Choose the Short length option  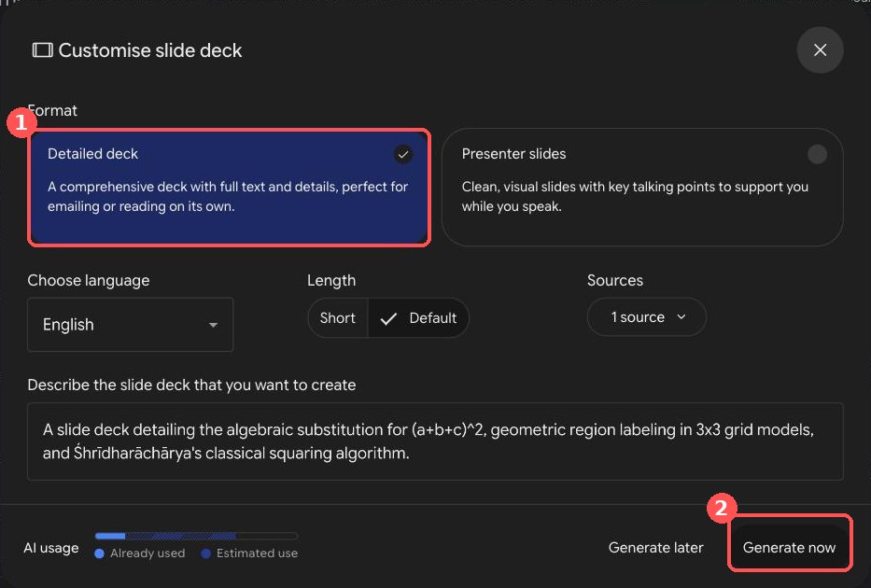[338, 318]
